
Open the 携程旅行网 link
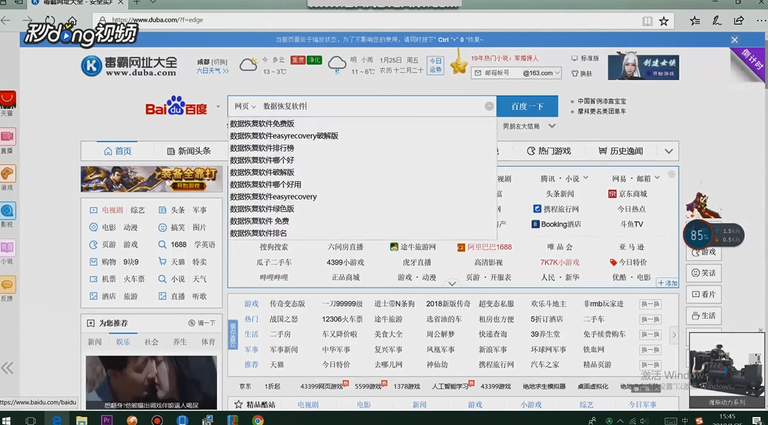pos(556,209)
